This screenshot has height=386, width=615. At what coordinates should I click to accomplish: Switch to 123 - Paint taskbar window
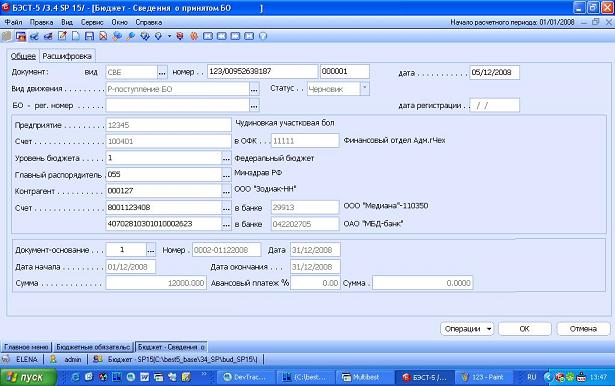pyautogui.click(x=483, y=377)
